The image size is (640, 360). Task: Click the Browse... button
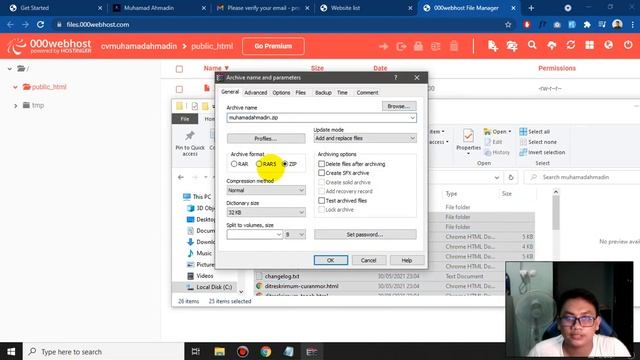[399, 106]
